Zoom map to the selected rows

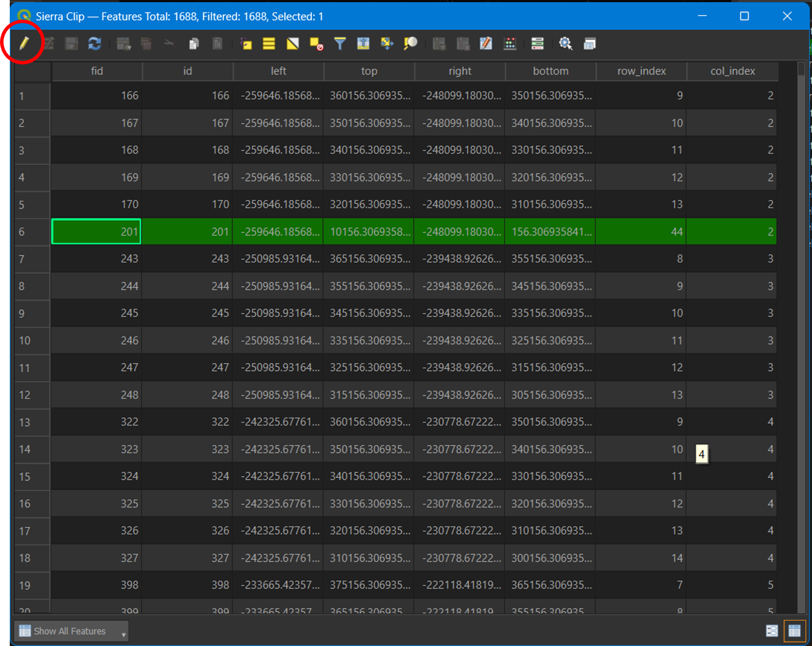(x=410, y=44)
